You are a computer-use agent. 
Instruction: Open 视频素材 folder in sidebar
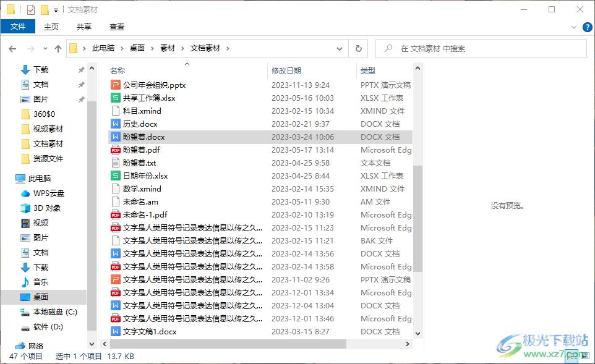[48, 129]
